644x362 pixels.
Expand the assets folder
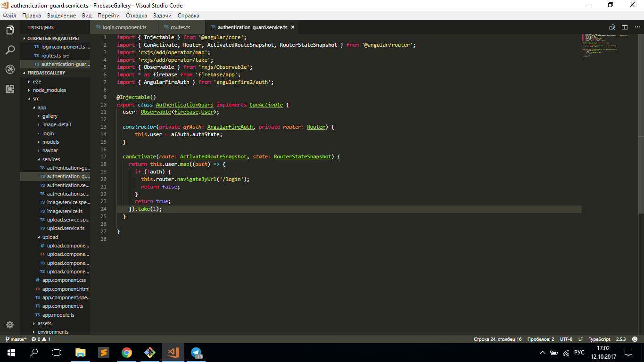(44, 323)
